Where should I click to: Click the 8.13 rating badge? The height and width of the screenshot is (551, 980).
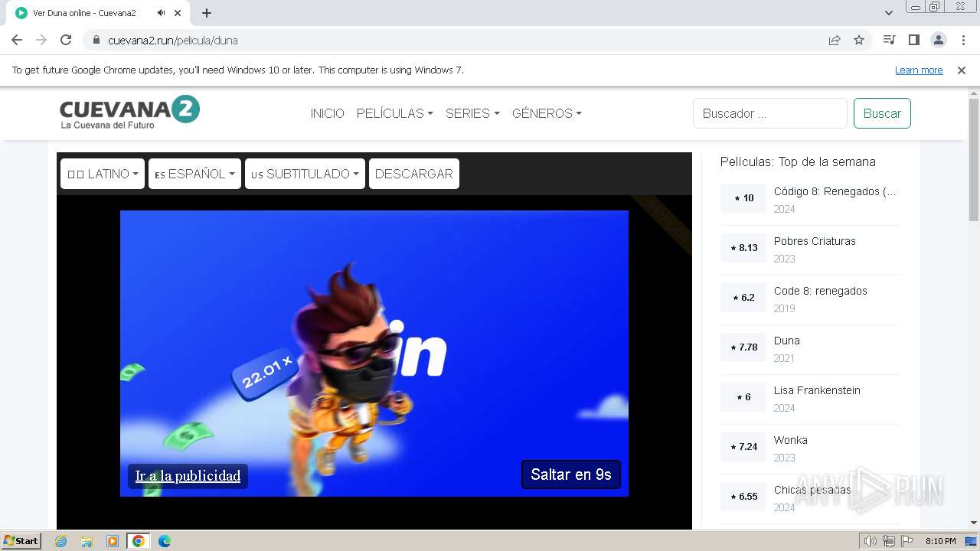coord(743,248)
